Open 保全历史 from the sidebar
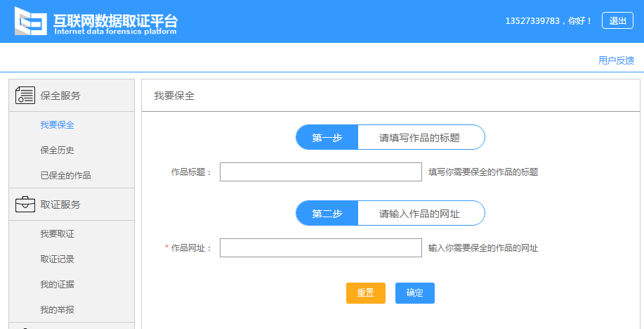The width and height of the screenshot is (644, 329). [57, 150]
